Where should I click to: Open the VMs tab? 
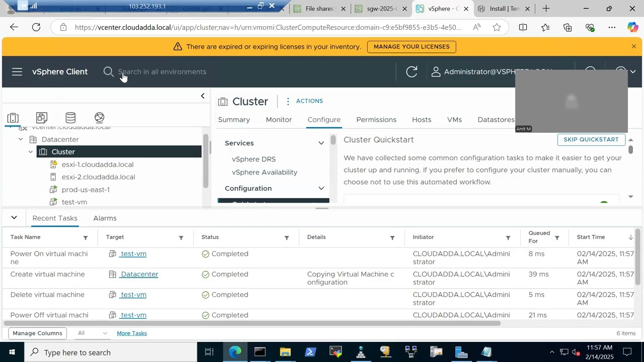click(454, 120)
